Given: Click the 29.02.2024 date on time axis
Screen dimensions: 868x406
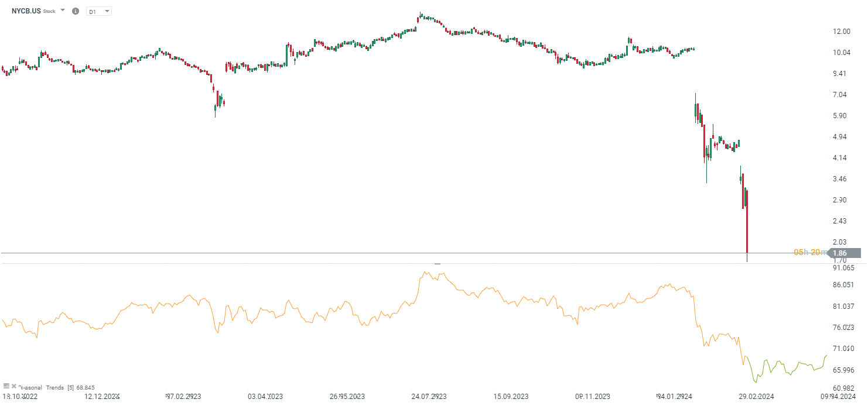Looking at the screenshot, I should coord(756,396).
